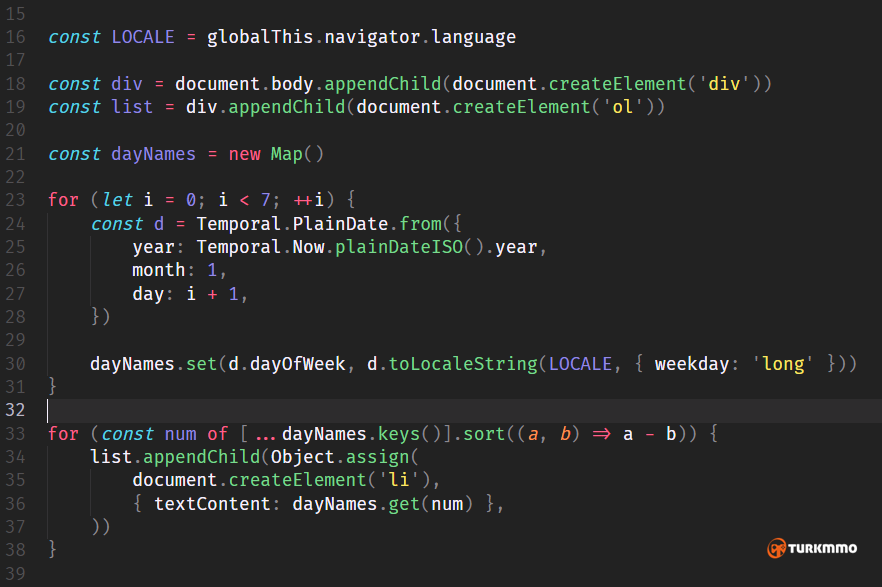Click 'textContent' property on line 36
This screenshot has height=587, width=882.
(x=212, y=504)
